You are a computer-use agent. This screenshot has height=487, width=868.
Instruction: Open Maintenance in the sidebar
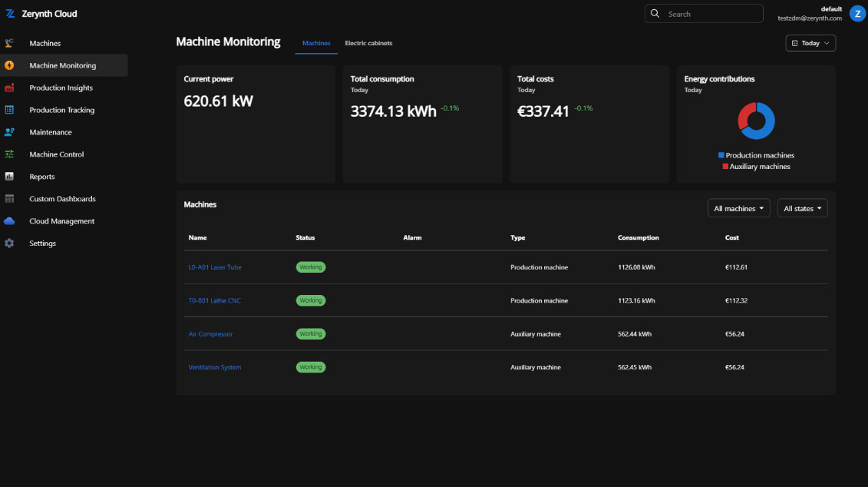[64, 132]
